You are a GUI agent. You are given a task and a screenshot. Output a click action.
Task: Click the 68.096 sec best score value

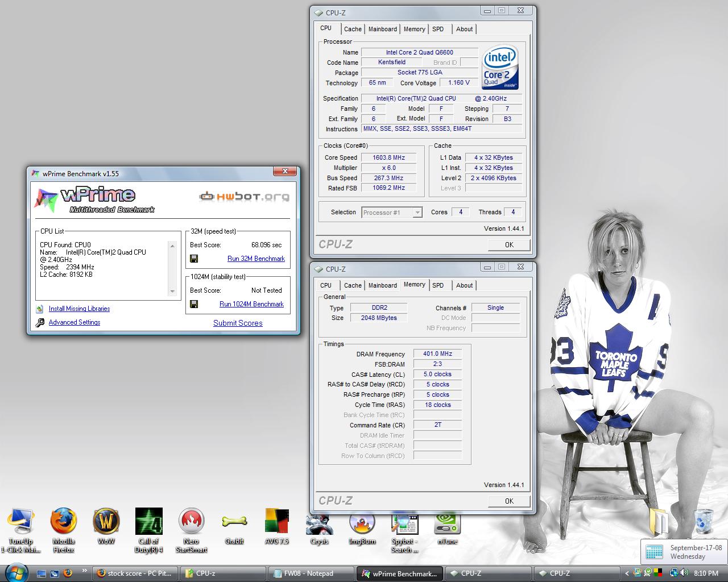coord(266,245)
